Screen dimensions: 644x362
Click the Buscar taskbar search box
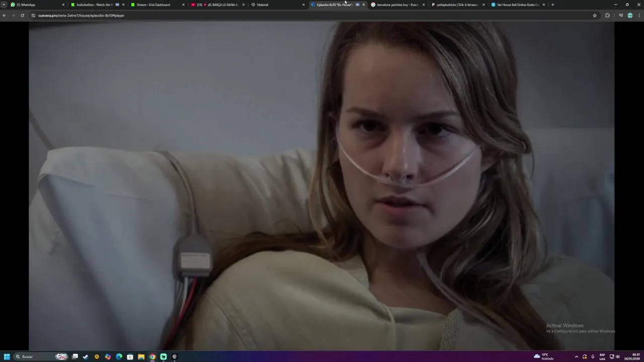41,356
